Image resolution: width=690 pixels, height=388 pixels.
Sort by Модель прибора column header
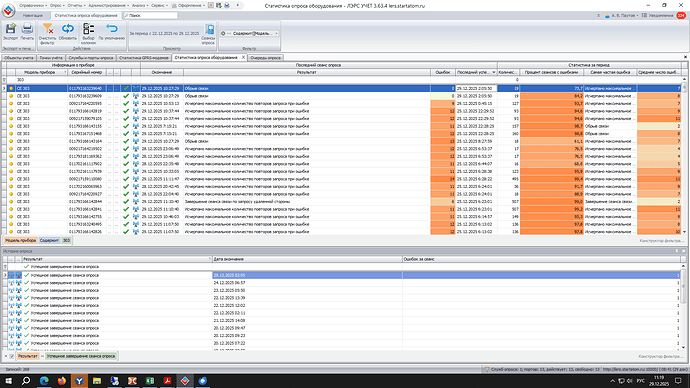[x=41, y=72]
